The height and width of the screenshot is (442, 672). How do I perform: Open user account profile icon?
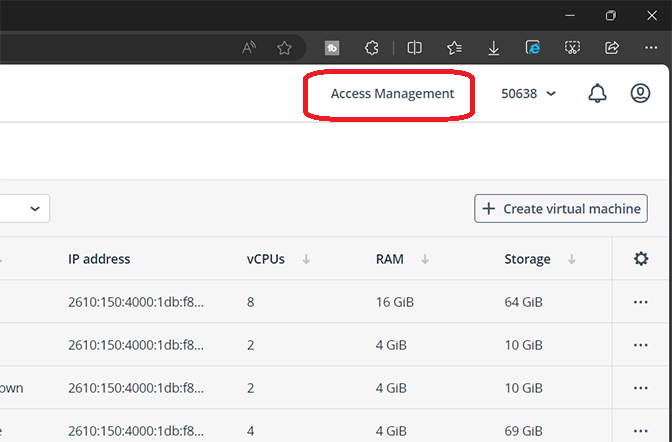tap(640, 93)
